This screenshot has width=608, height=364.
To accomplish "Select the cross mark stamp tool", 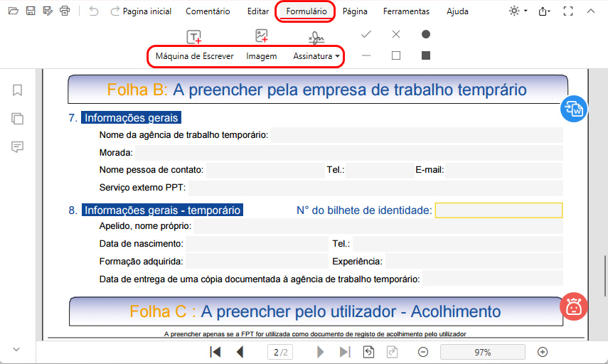I will [x=396, y=35].
